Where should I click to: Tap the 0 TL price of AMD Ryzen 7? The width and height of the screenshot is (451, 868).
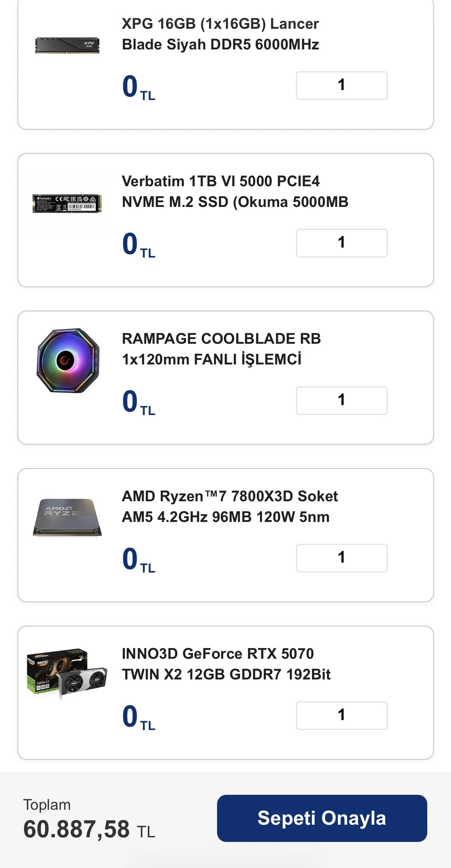tap(138, 560)
